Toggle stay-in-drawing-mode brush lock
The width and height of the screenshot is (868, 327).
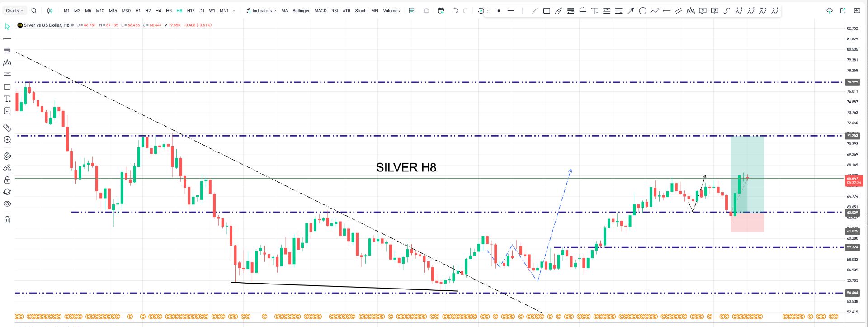pyautogui.click(x=7, y=168)
